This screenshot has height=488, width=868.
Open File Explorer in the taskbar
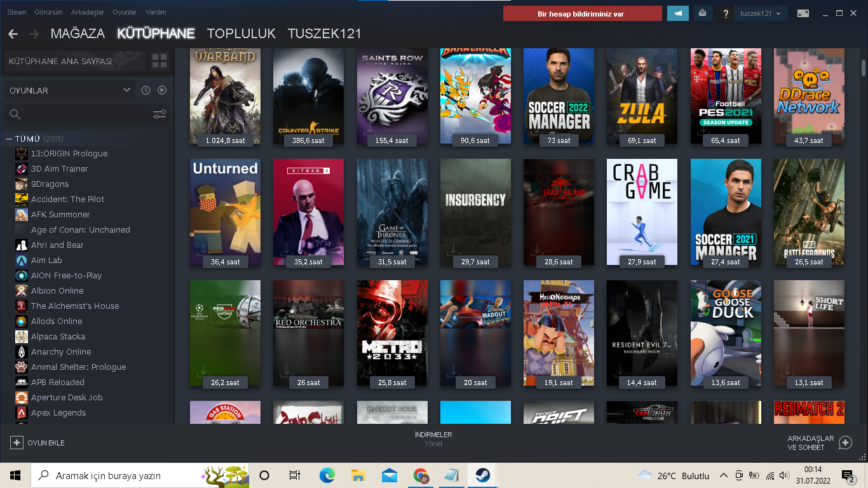358,475
